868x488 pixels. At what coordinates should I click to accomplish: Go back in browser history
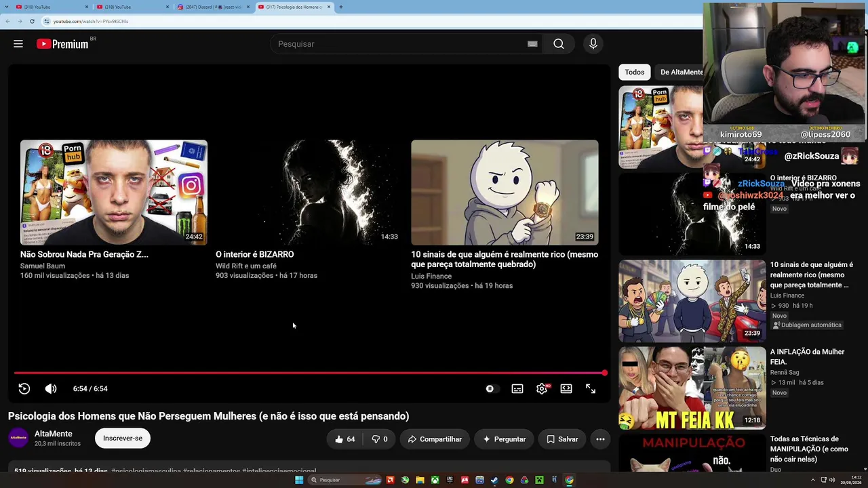tap(7, 21)
